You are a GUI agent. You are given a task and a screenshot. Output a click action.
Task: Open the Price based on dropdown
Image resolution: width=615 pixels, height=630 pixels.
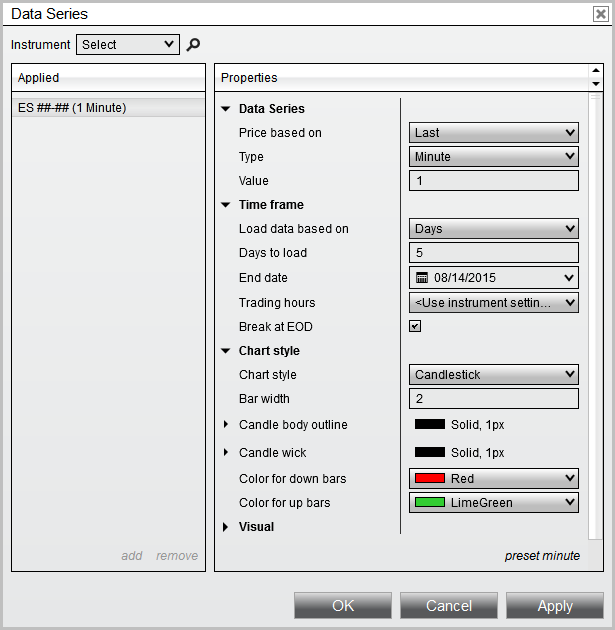494,133
